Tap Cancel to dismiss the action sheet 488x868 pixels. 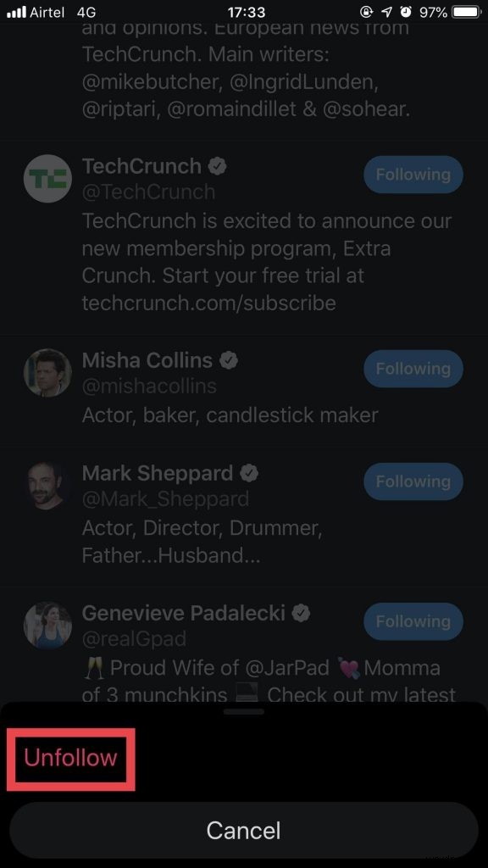pyautogui.click(x=244, y=831)
